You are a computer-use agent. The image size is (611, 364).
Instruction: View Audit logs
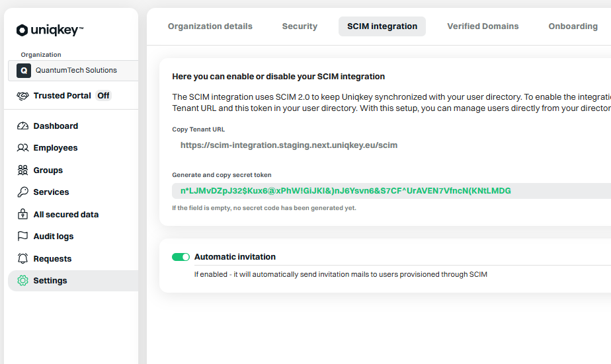[x=73, y=237]
